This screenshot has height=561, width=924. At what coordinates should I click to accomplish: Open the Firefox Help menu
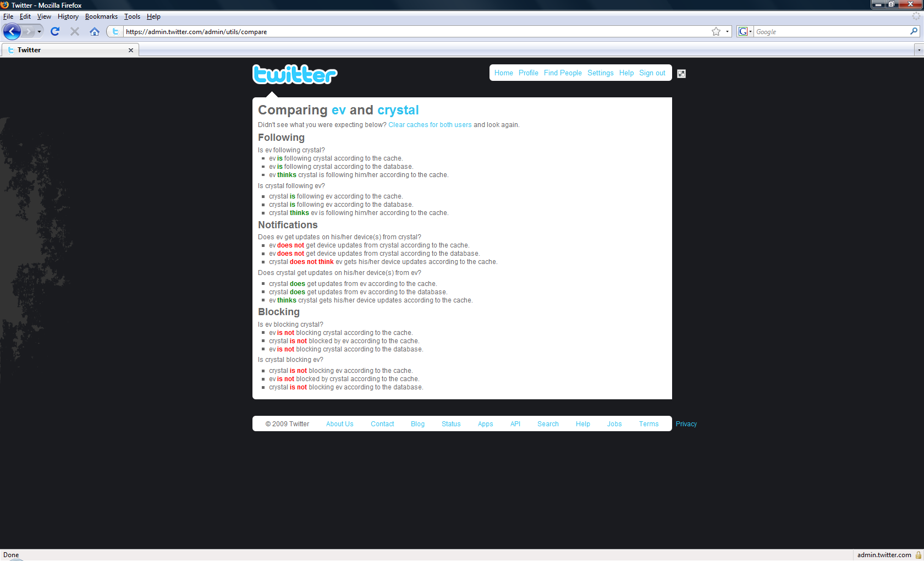click(153, 16)
